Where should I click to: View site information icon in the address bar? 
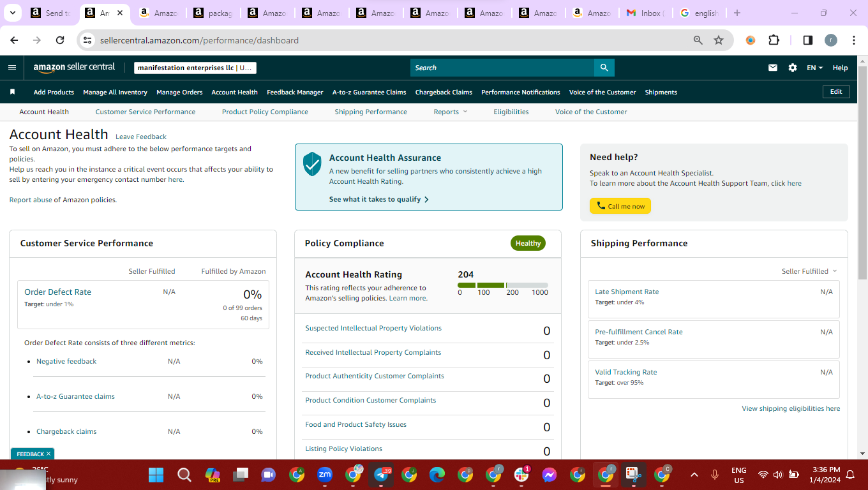coord(88,40)
